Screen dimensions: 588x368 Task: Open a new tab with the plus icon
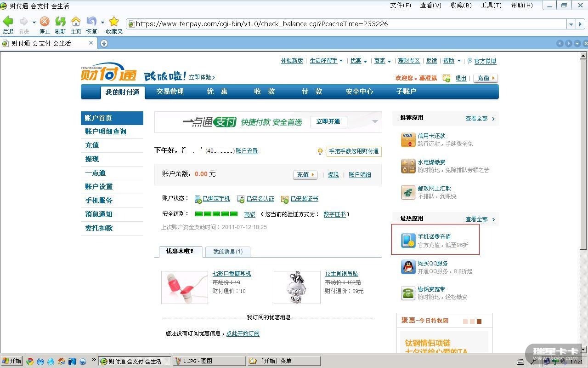[x=104, y=43]
